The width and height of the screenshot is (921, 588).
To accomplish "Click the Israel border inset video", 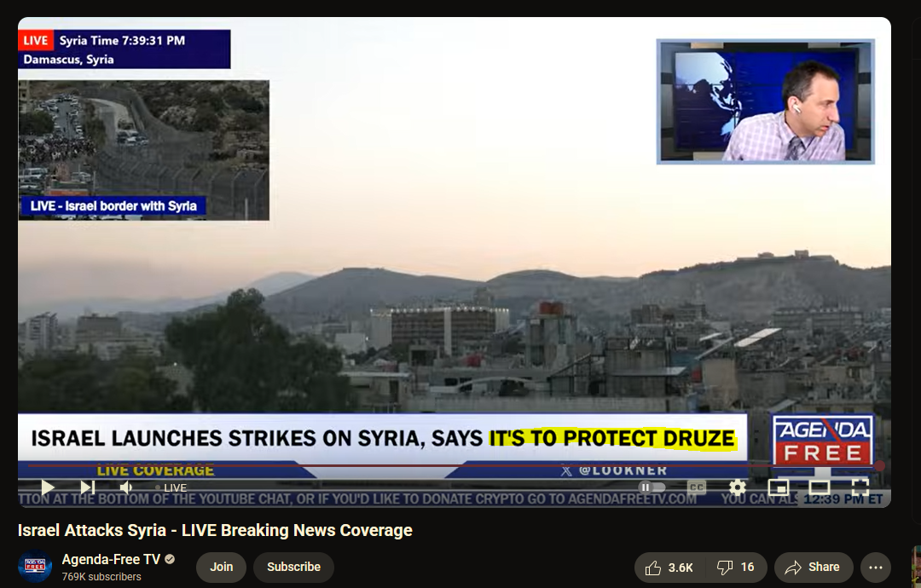I will click(x=144, y=150).
